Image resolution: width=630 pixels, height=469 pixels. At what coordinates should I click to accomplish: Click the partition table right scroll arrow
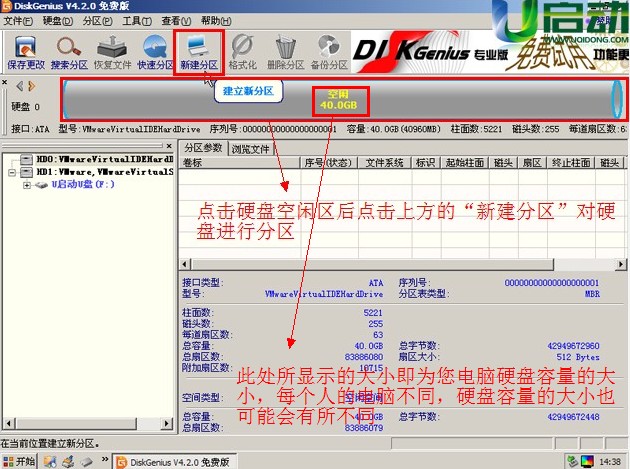[x=621, y=264]
